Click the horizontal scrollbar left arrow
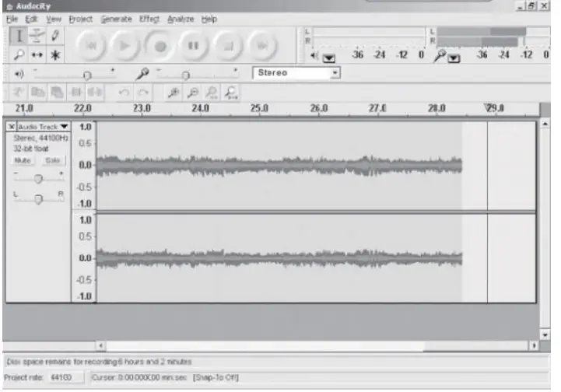The image size is (561, 392). [x=101, y=345]
